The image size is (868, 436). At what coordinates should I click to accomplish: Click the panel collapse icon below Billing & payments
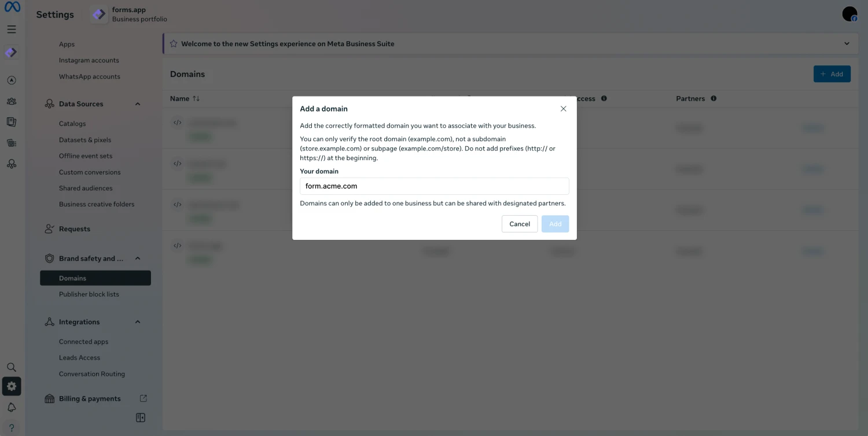(140, 417)
